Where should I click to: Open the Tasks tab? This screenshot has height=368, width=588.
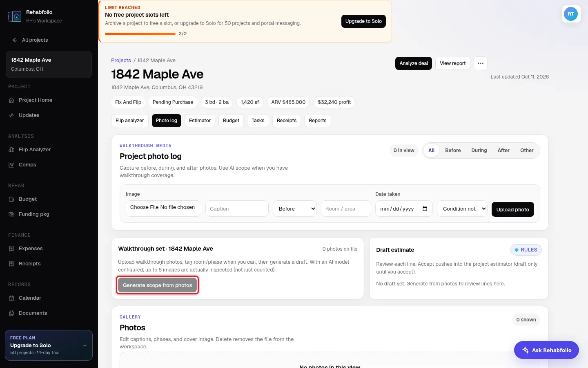pos(258,121)
